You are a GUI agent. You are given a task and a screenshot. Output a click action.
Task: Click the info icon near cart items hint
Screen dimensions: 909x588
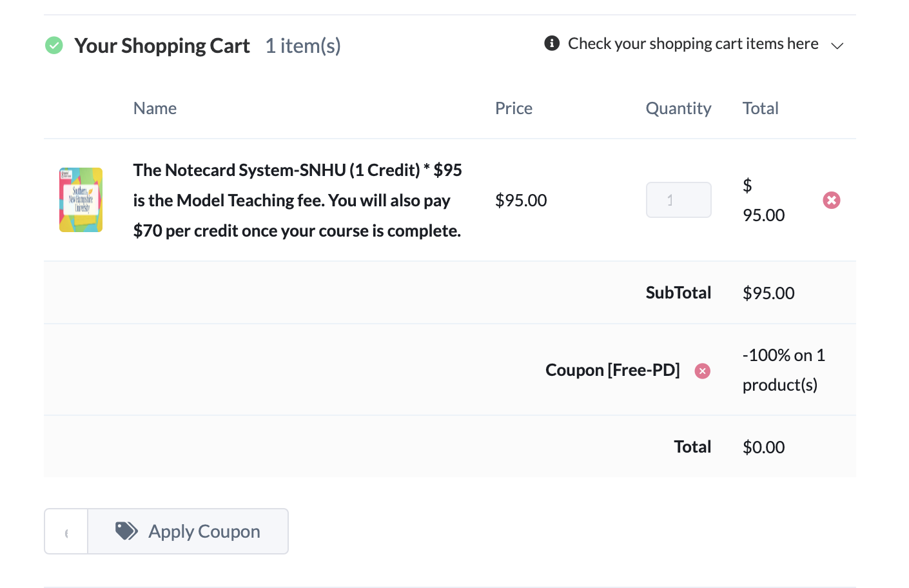(x=552, y=43)
